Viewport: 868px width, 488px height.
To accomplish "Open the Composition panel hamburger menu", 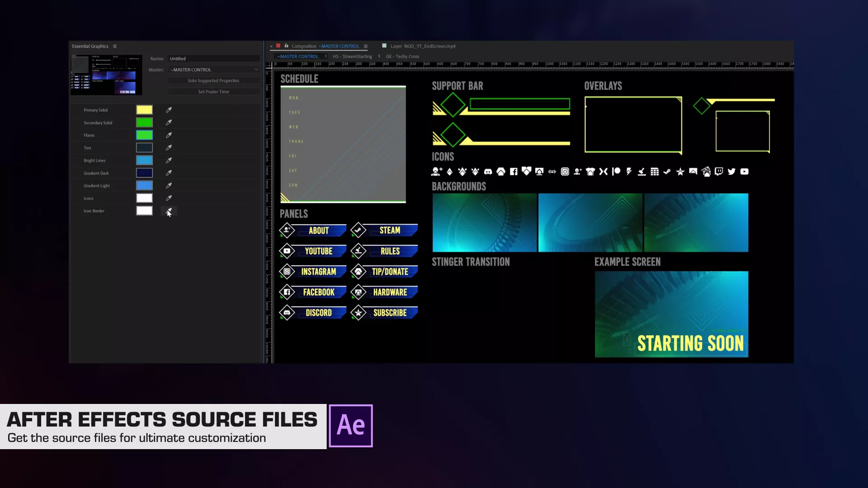I will coord(366,46).
